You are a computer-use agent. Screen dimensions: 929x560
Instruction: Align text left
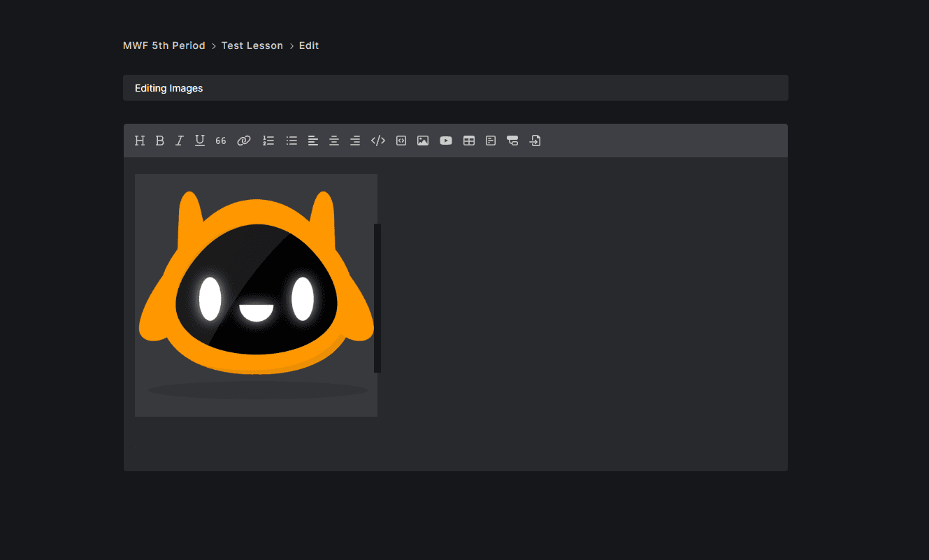(313, 141)
